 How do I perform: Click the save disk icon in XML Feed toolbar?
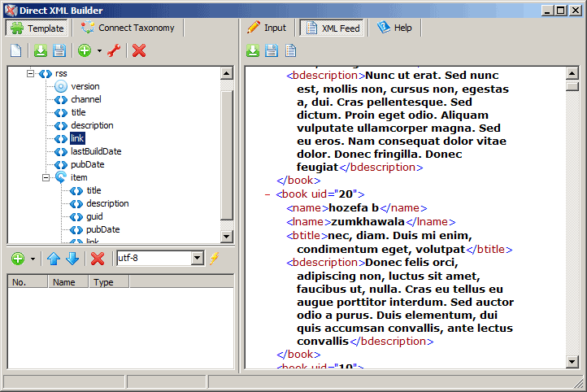(x=272, y=51)
